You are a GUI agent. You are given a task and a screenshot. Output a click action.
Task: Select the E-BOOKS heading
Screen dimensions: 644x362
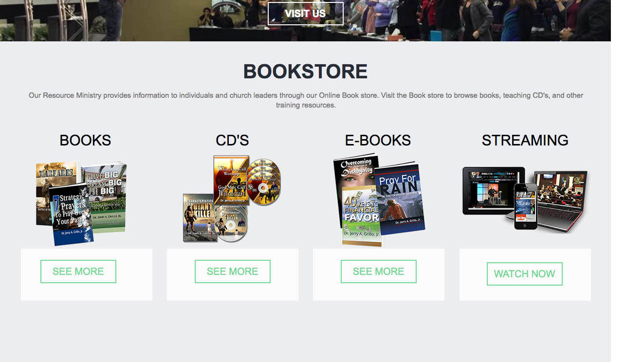(x=378, y=141)
